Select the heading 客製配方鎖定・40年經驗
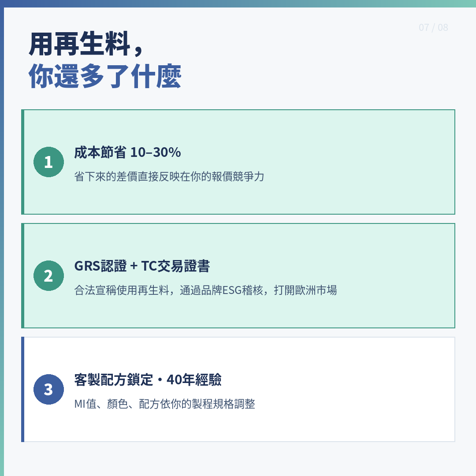The image size is (476, 476). (148, 379)
